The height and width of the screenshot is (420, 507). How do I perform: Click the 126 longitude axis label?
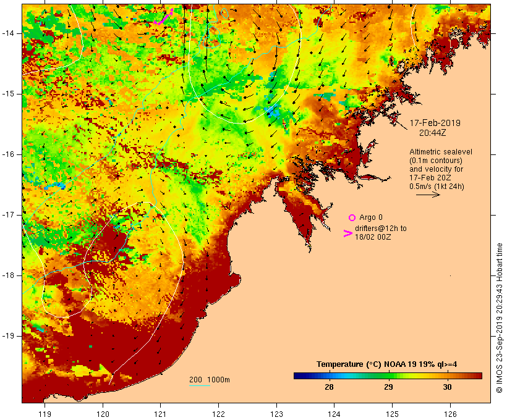tap(450, 414)
